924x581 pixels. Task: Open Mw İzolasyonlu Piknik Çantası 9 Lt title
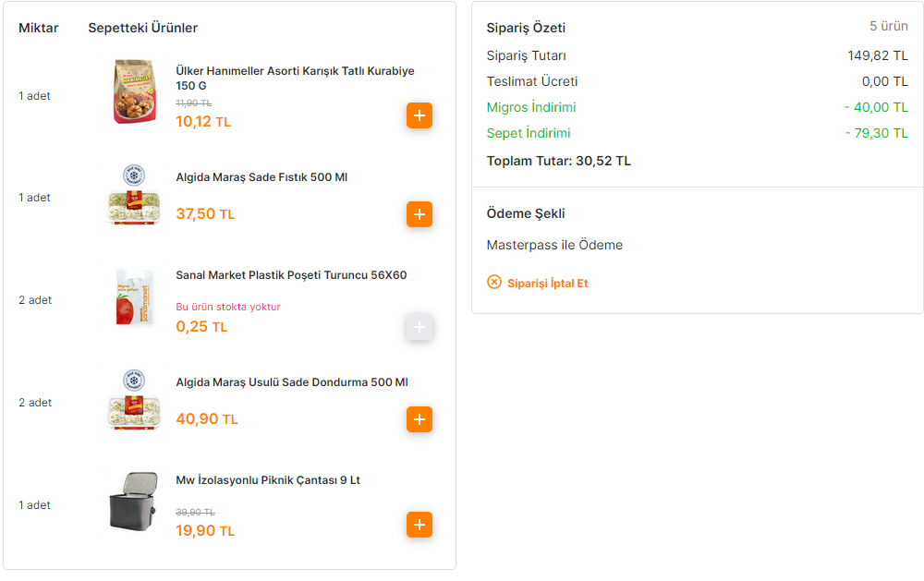[x=268, y=480]
